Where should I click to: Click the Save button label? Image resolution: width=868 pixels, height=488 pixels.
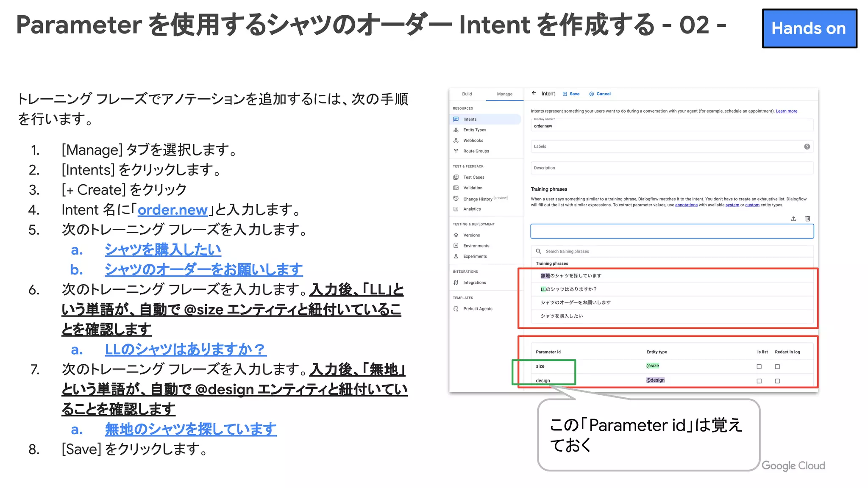point(574,94)
